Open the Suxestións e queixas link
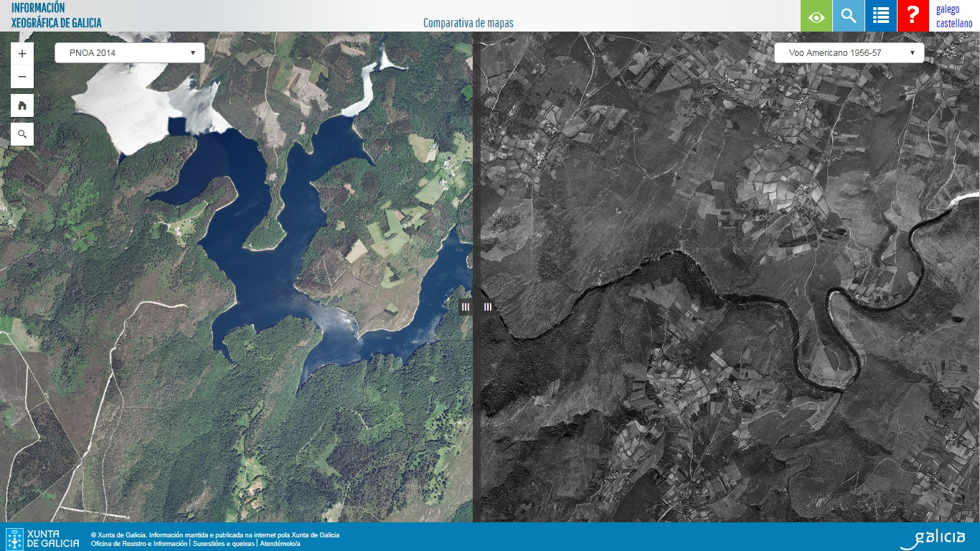 click(223, 544)
